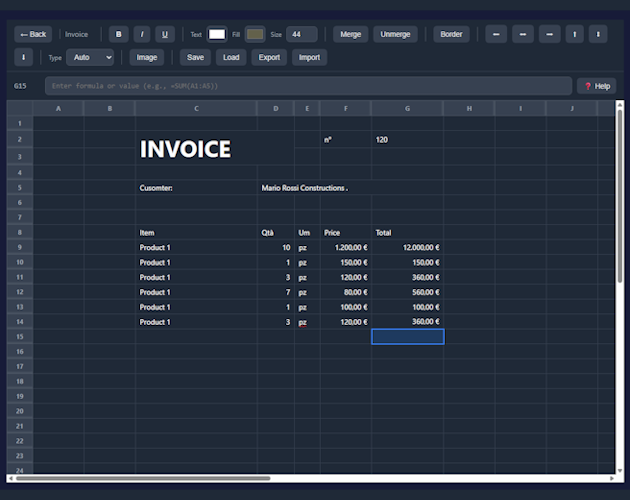Click the Merge cells button

pos(350,34)
